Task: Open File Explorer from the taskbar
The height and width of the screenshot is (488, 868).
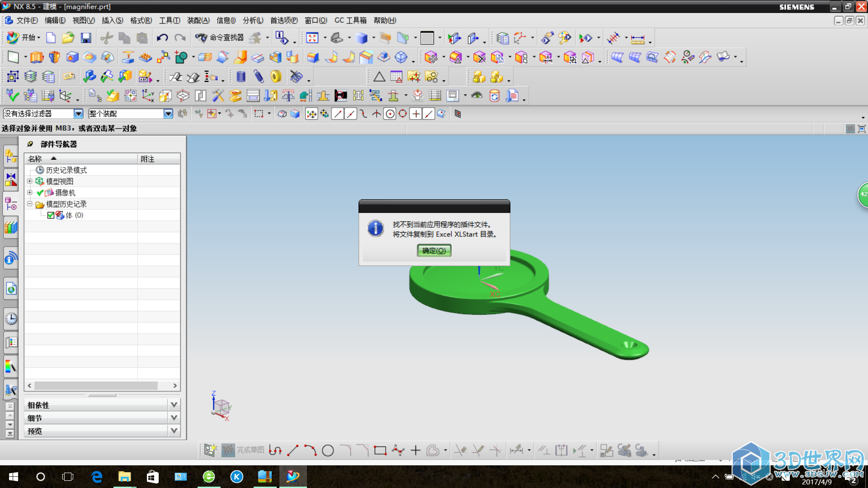Action: (124, 477)
